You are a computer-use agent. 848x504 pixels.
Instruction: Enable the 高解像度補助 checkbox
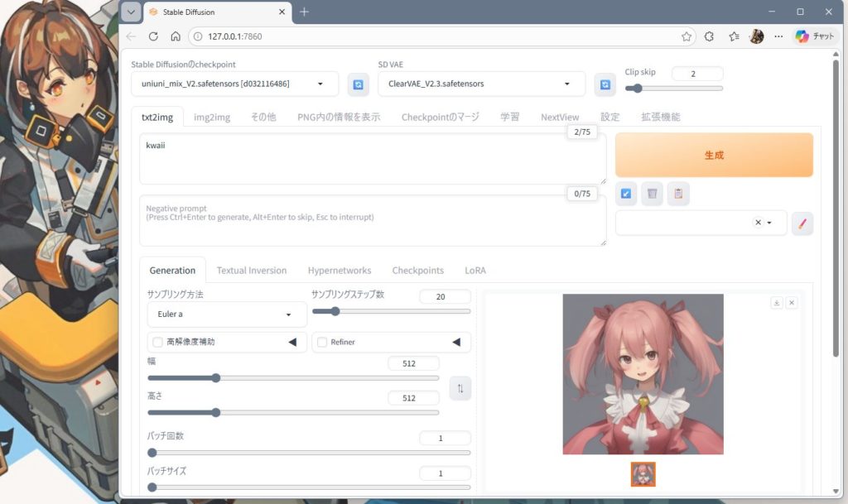coord(157,342)
